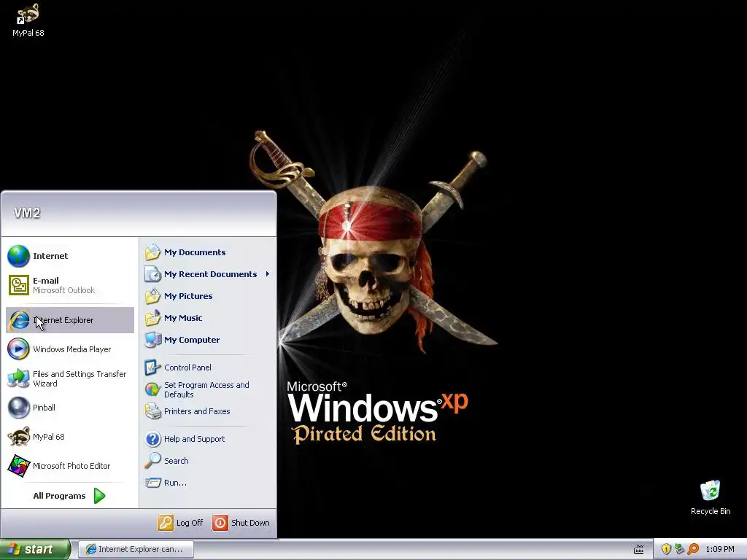Click the My Computer label
This screenshot has height=560, width=747.
pyautogui.click(x=192, y=340)
